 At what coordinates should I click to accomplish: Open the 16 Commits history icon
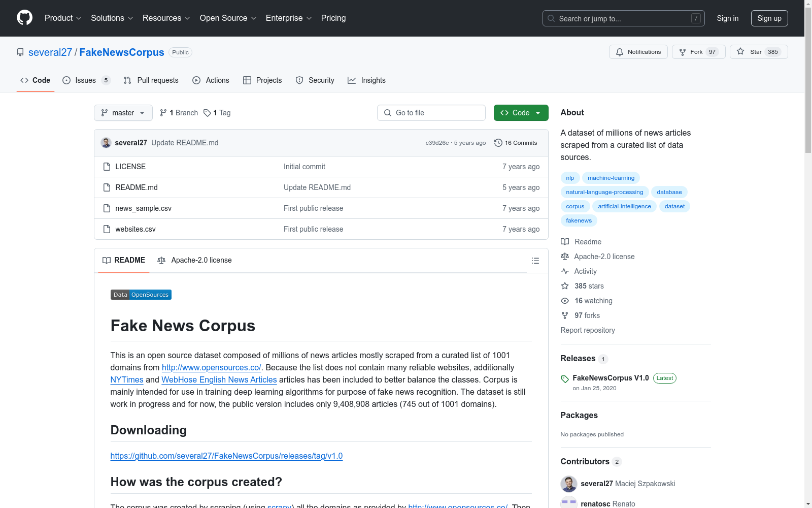[x=498, y=143]
